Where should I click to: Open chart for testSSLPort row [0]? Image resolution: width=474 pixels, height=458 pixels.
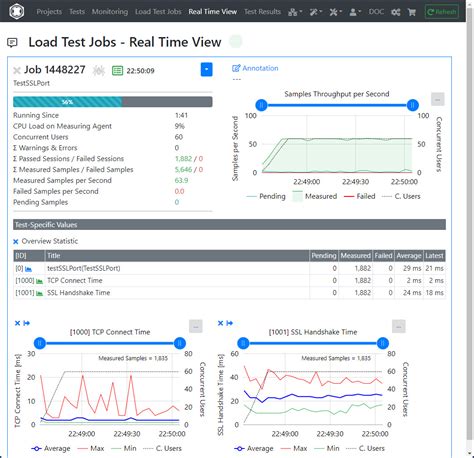[x=28, y=269]
